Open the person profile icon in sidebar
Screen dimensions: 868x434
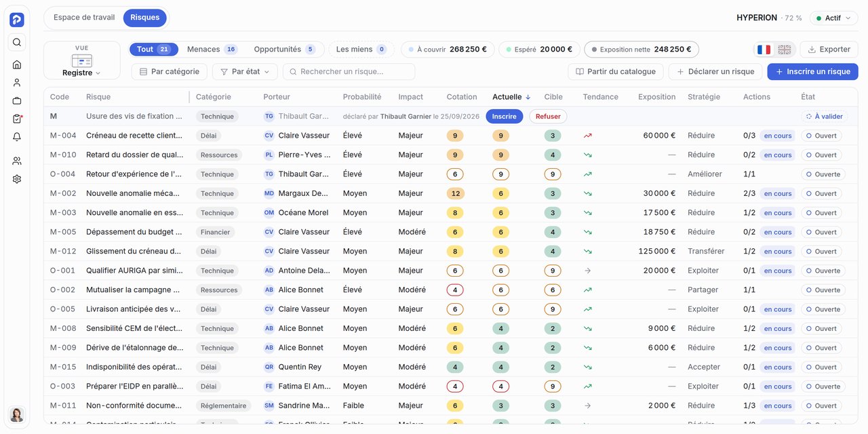tap(17, 83)
